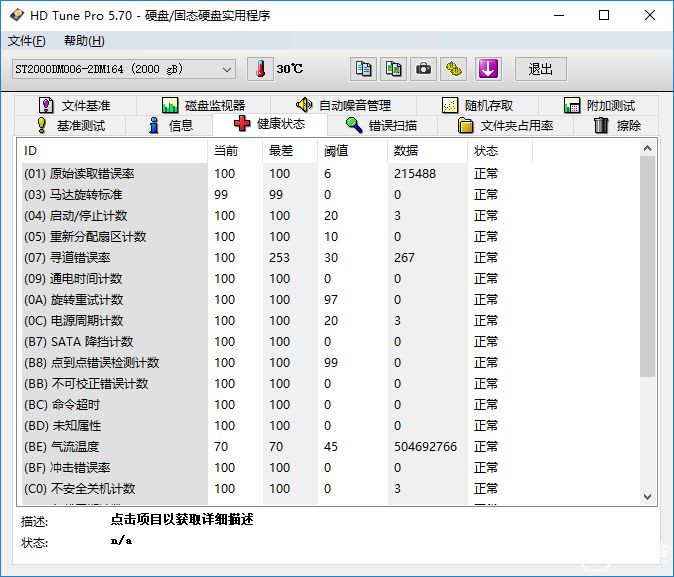
Task: Select the (BE) 气流温度 row
Action: (277, 447)
